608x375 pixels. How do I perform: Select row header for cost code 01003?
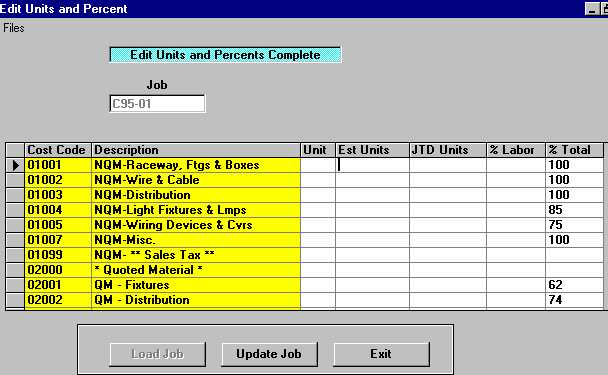pos(15,195)
